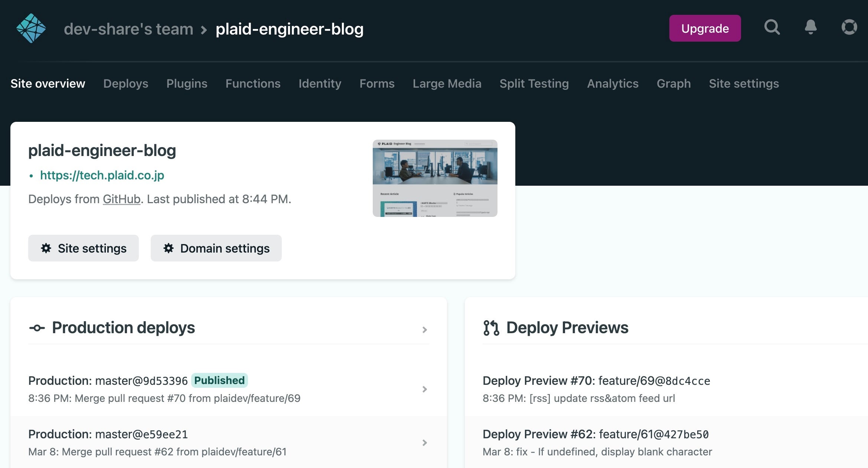Click the site preview thumbnail

pyautogui.click(x=435, y=178)
